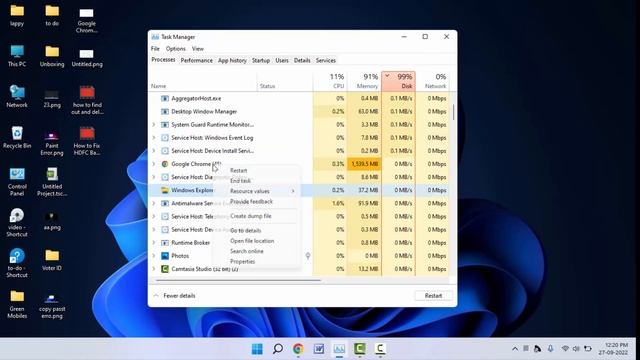
Task: Click the Desktop Window Manager process icon
Action: pyautogui.click(x=165, y=111)
